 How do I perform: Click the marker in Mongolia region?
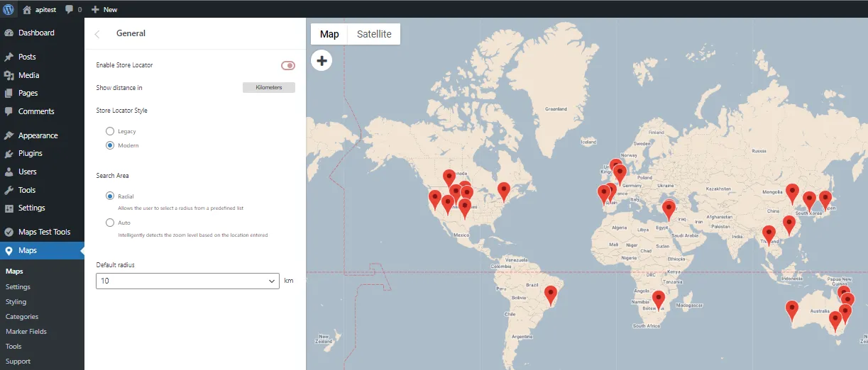click(x=792, y=194)
